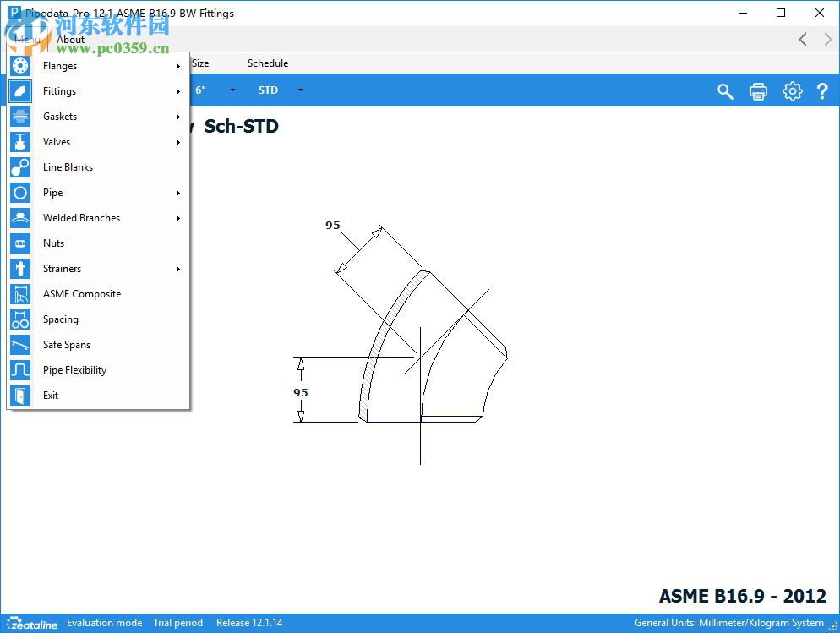Go forward with right chevron
This screenshot has width=840, height=633.
point(828,39)
